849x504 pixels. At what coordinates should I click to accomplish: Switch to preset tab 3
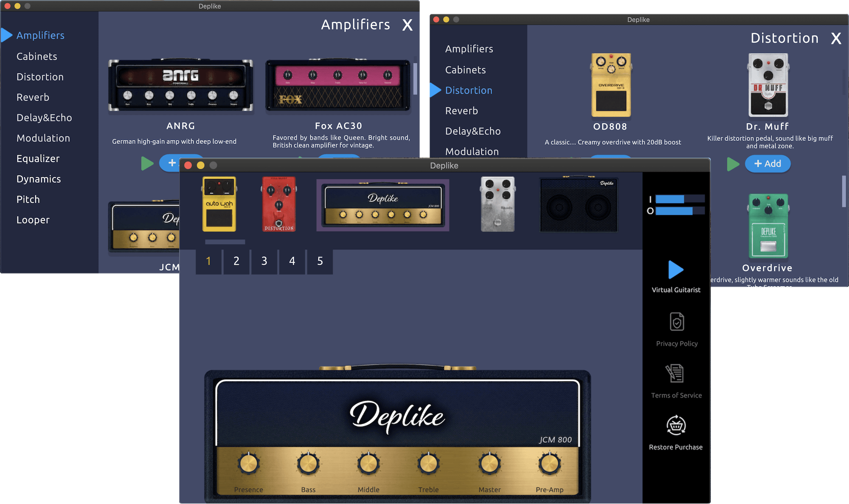click(264, 261)
